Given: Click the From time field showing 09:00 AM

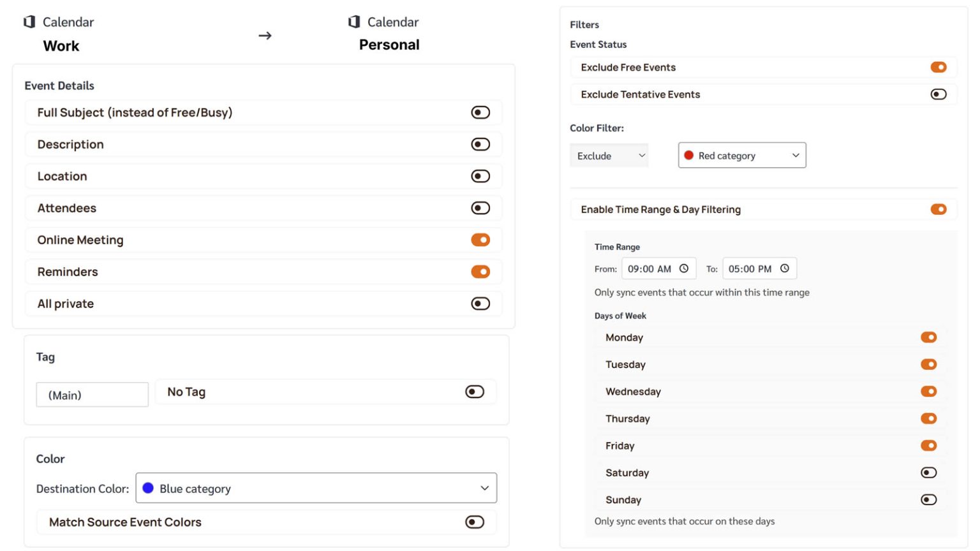Looking at the screenshot, I should coord(659,268).
